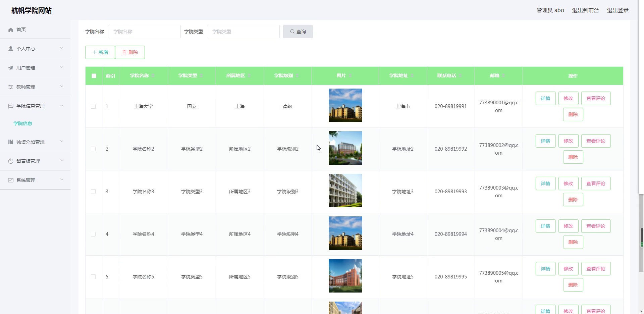
Task: Check the row for 学院名称2
Action: (93, 149)
